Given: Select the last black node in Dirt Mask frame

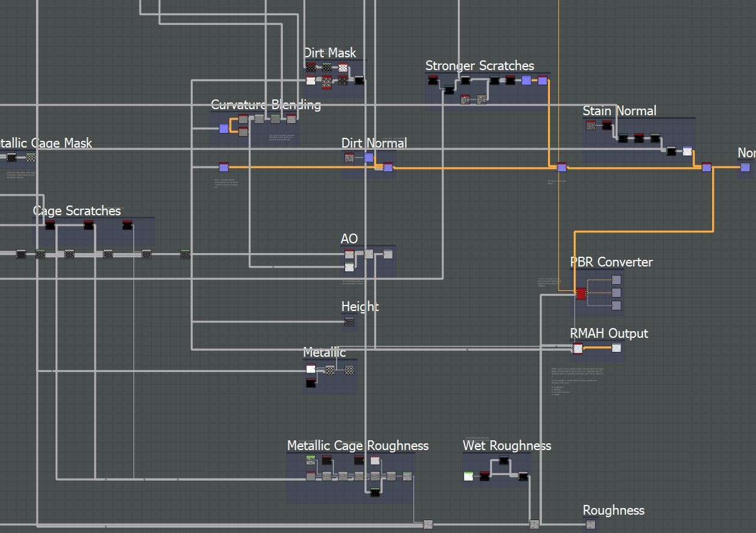Looking at the screenshot, I should point(359,80).
